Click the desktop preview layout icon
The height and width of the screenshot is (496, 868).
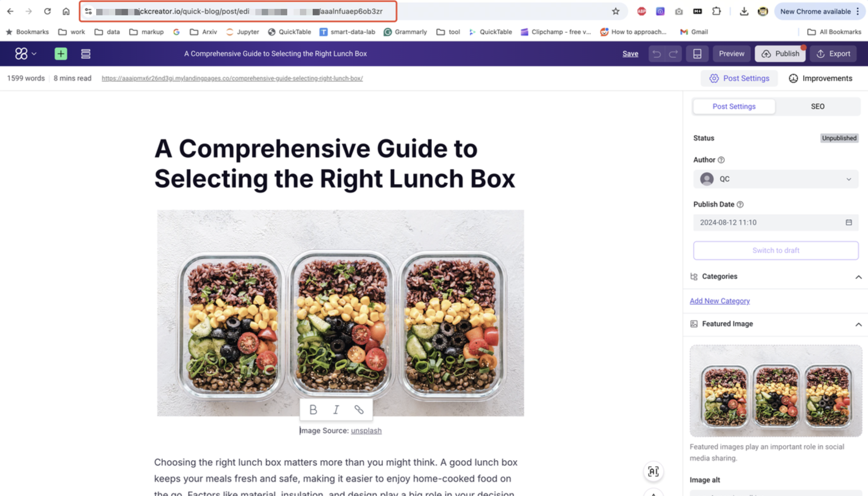pos(697,54)
